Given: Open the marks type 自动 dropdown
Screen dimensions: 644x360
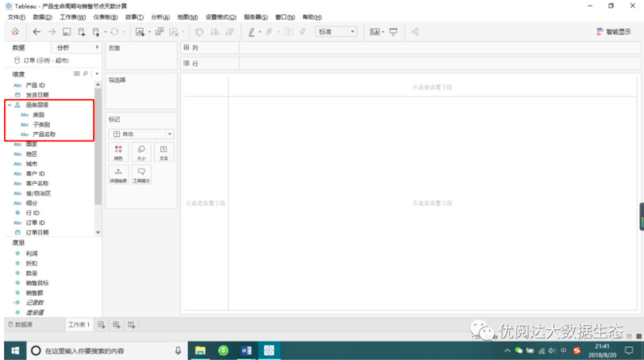Looking at the screenshot, I should point(141,134).
